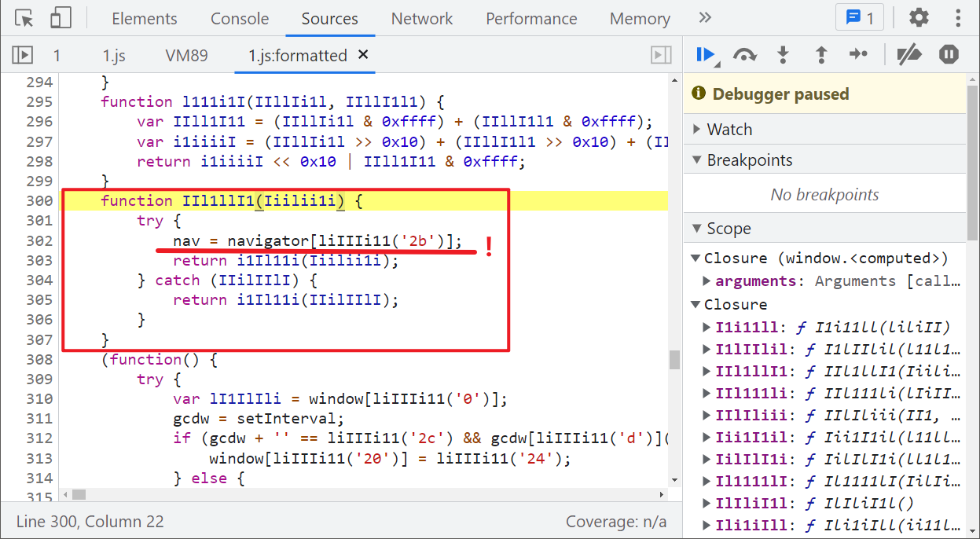Image resolution: width=980 pixels, height=539 pixels.
Task: Click the editor scrollbar up arrow
Action: pos(674,79)
